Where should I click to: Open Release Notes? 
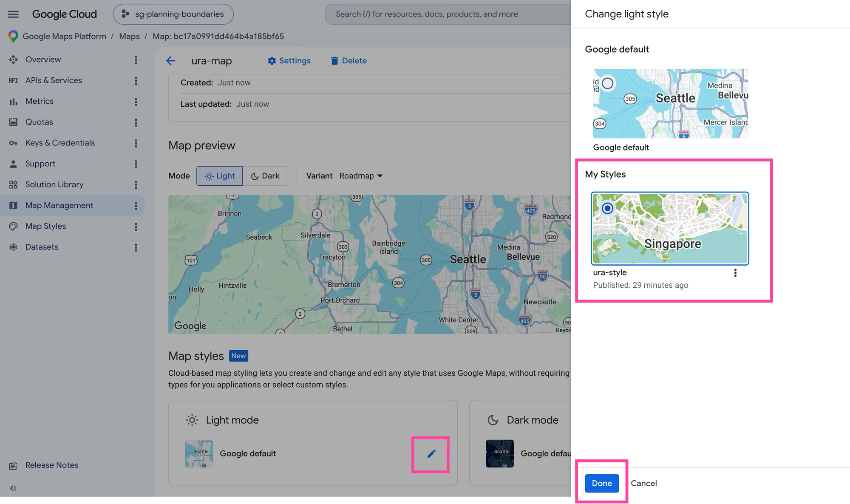51,465
